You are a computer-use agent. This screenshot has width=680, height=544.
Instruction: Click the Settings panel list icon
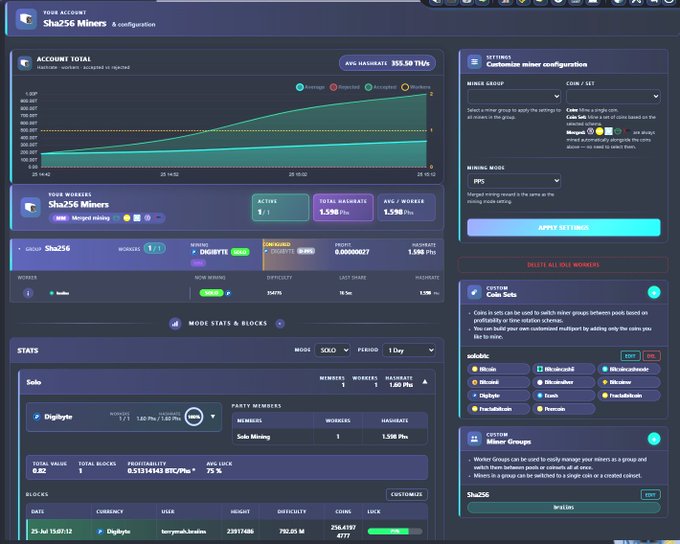474,62
